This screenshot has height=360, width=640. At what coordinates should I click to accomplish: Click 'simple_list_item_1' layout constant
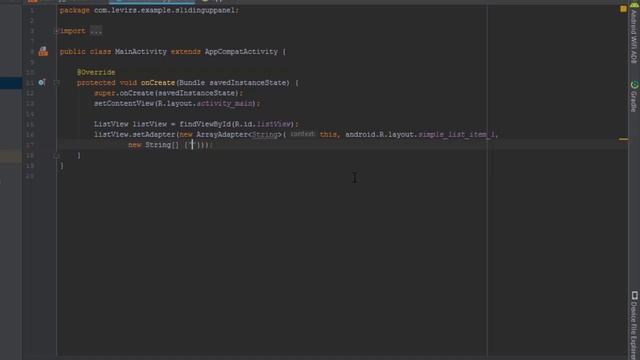pyautogui.click(x=457, y=134)
